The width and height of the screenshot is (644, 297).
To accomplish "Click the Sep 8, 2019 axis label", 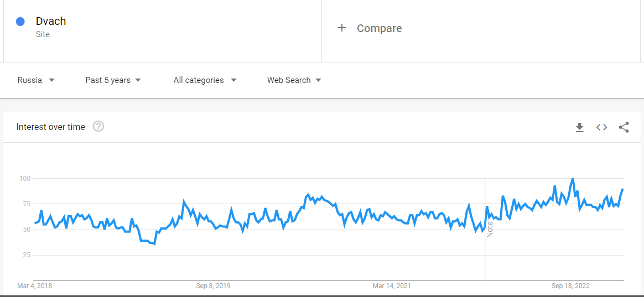I will [213, 286].
